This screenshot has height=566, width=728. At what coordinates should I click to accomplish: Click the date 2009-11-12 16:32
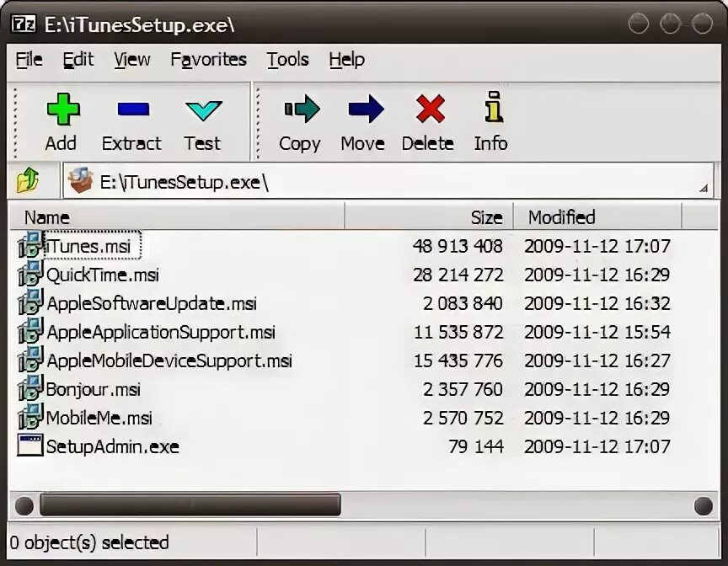(597, 303)
